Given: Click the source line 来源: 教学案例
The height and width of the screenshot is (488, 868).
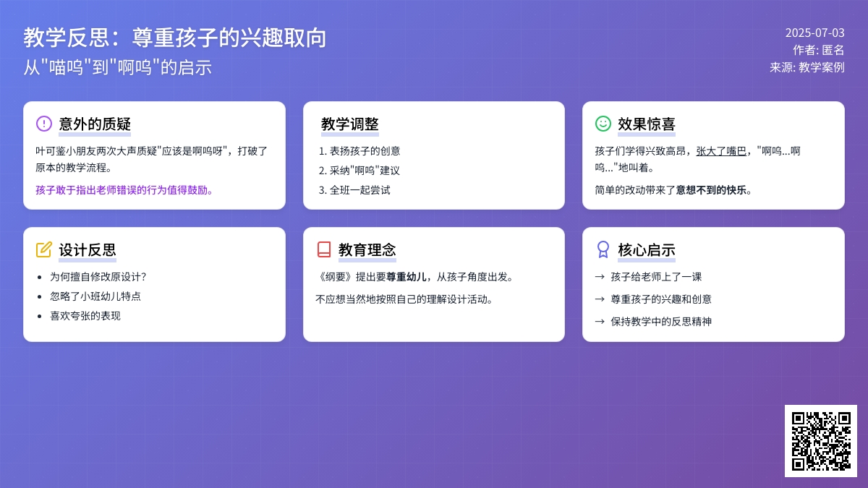Looking at the screenshot, I should click(807, 67).
